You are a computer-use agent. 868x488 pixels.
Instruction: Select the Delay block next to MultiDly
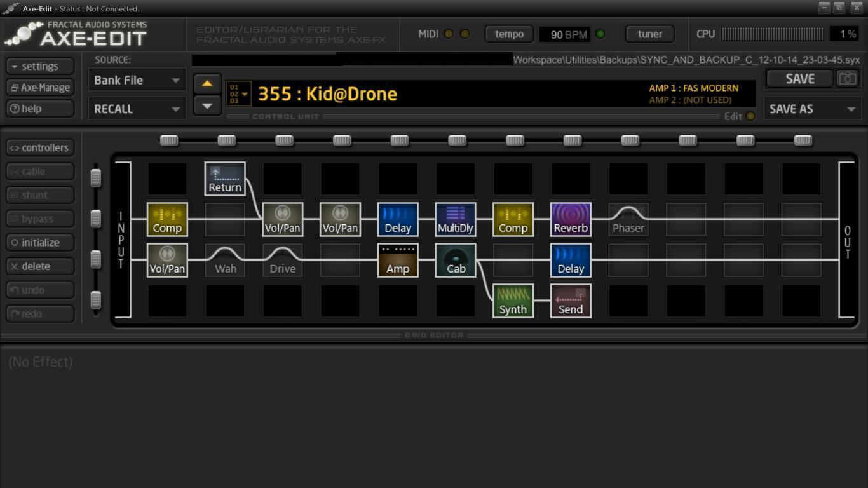pos(398,219)
